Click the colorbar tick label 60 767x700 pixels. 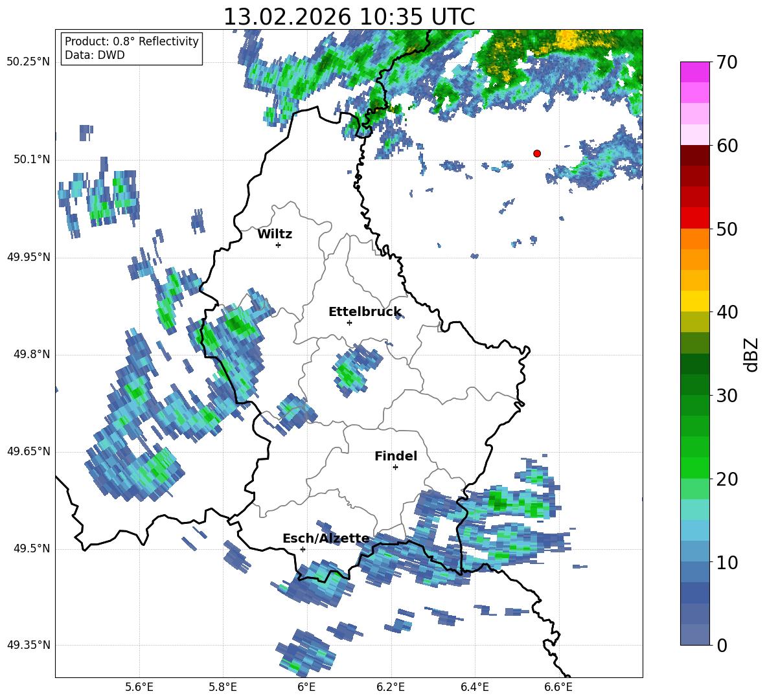click(726, 146)
